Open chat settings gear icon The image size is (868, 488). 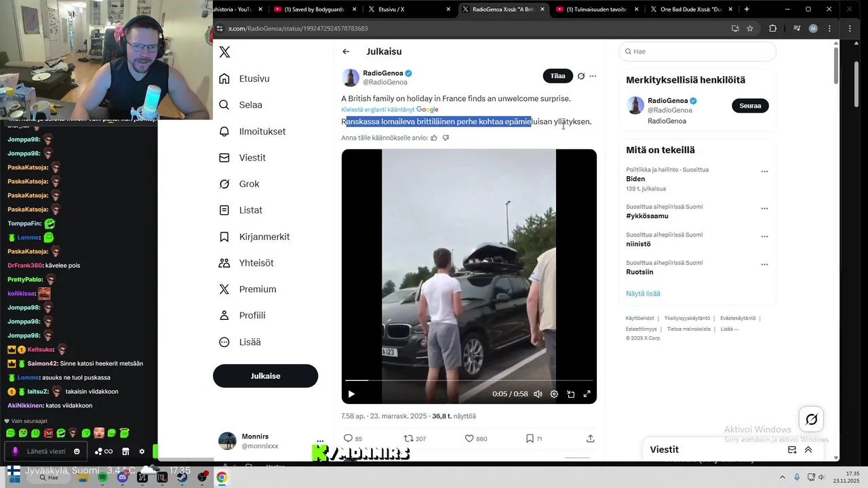click(x=142, y=451)
